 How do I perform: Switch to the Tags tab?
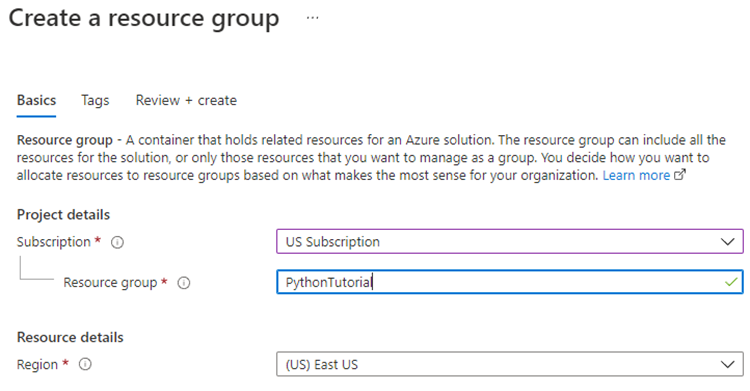95,101
